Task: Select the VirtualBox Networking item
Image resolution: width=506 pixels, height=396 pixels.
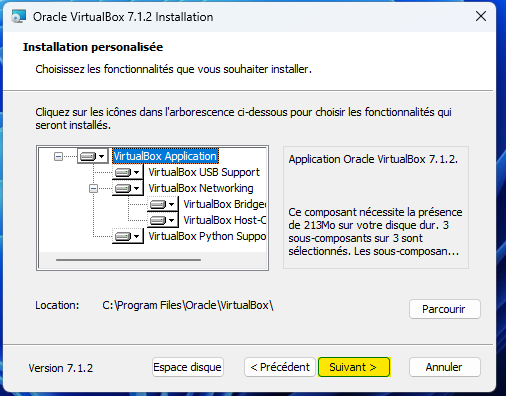Action: 201,188
